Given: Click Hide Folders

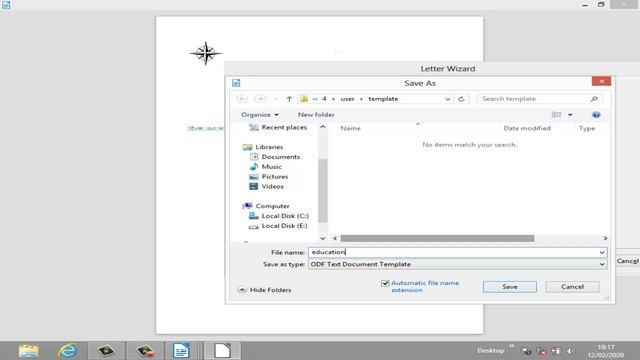Looking at the screenshot, I should (264, 290).
